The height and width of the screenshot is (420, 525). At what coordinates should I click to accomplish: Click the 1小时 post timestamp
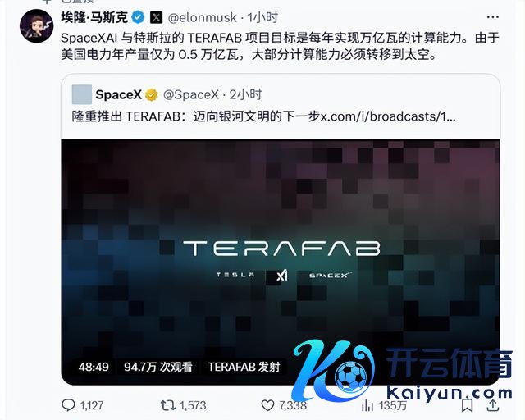262,17
